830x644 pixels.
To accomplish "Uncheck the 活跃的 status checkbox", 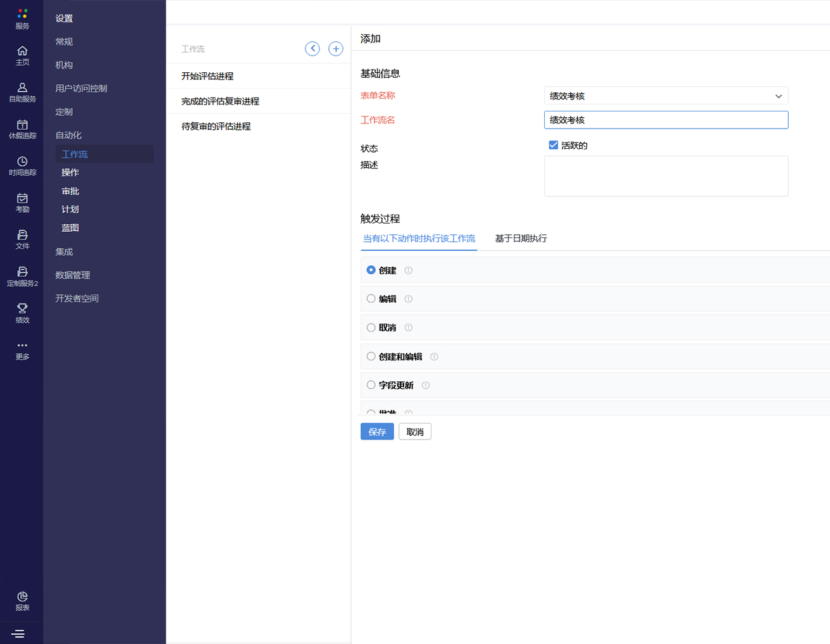I will click(x=553, y=145).
